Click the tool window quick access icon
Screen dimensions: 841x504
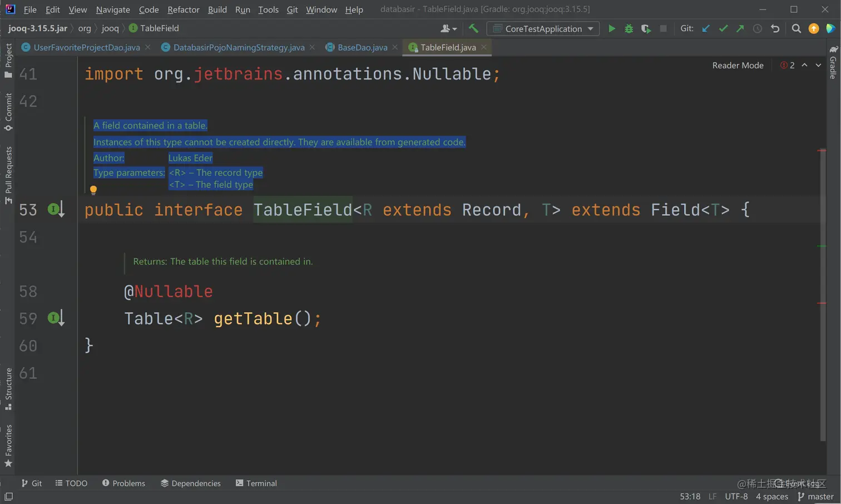point(8,496)
